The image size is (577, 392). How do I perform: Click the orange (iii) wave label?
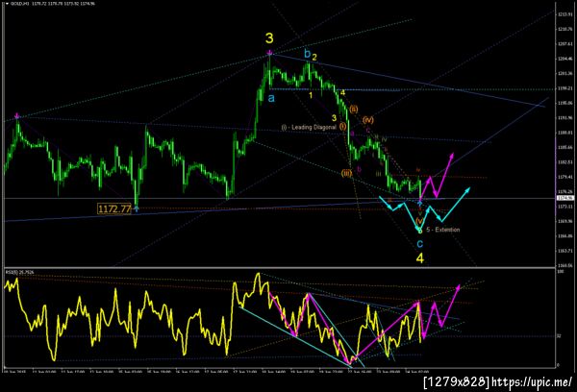click(346, 173)
